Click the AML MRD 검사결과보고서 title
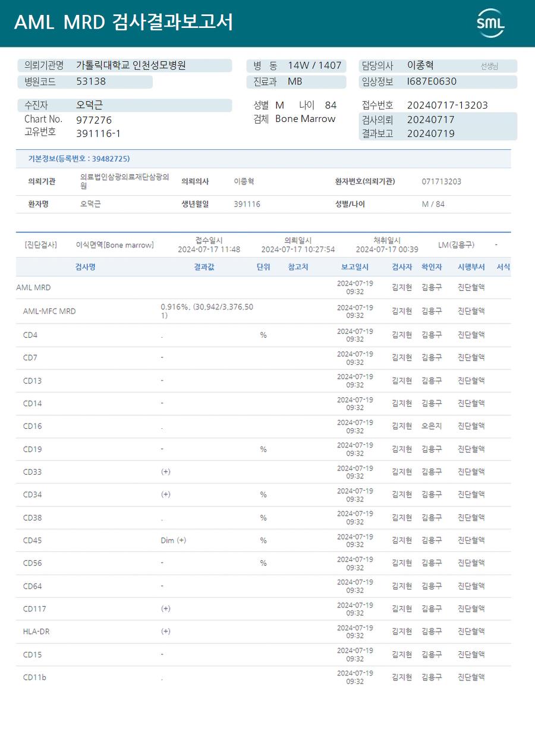 [124, 23]
